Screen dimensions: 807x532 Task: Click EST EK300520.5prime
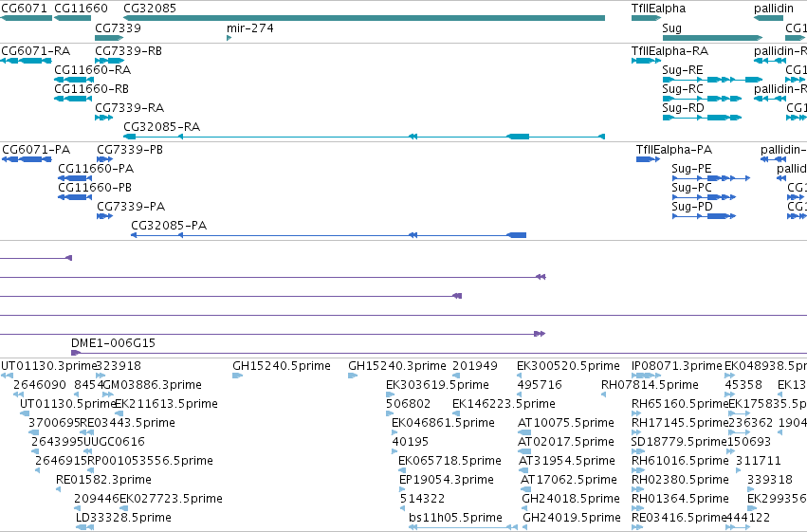568,366
